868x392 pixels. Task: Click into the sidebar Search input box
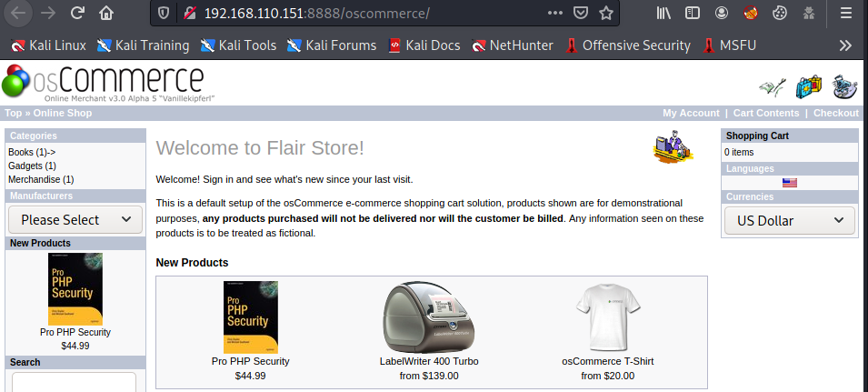click(x=75, y=382)
